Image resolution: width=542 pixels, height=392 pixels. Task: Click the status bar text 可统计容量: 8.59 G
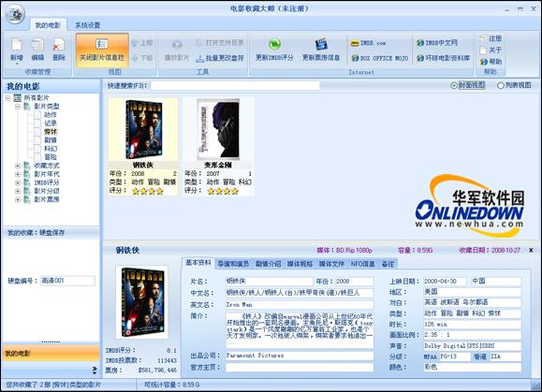pos(171,385)
